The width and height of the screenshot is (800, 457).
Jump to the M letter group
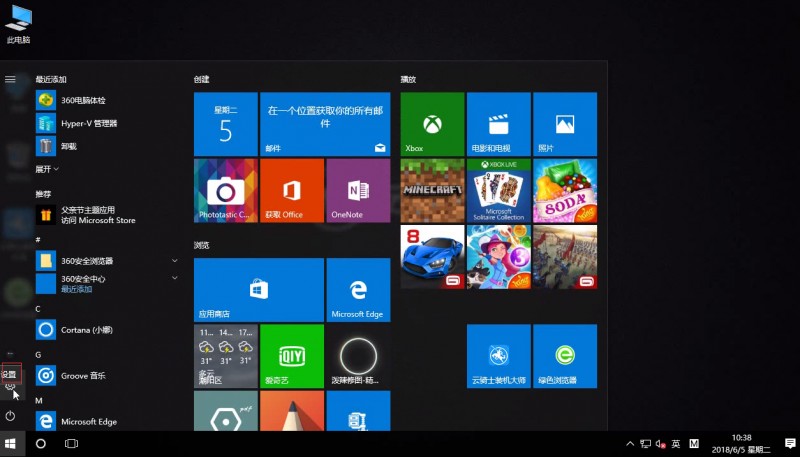click(x=38, y=400)
